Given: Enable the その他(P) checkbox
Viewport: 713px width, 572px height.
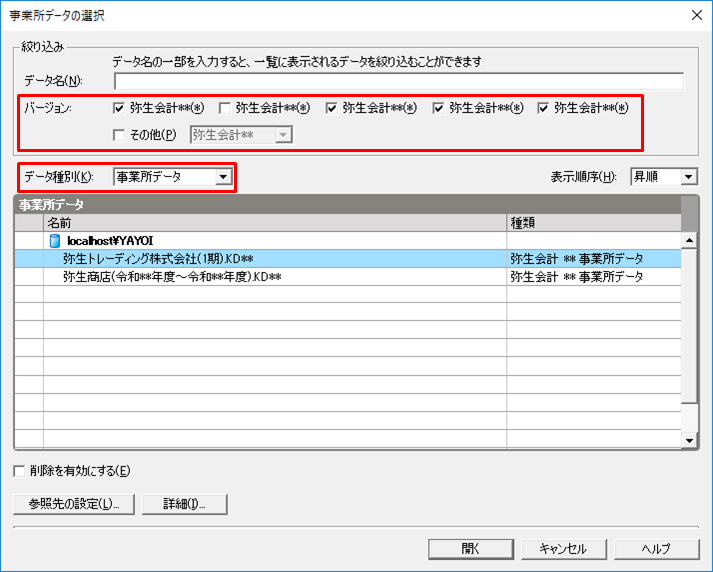Looking at the screenshot, I should point(119,135).
